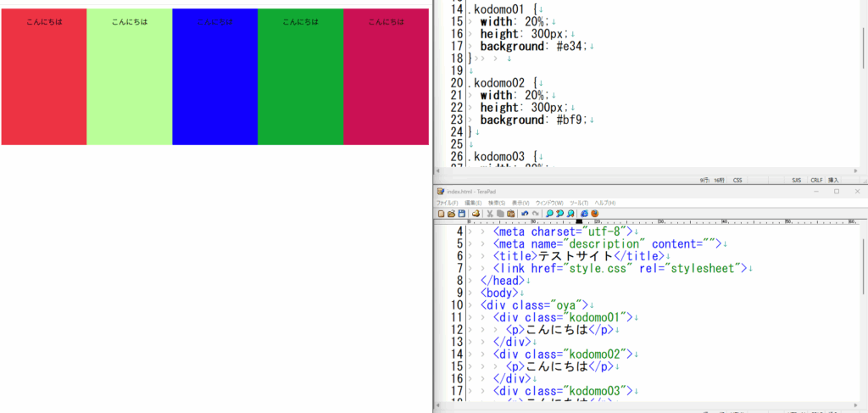Image resolution: width=868 pixels, height=413 pixels.
Task: Expand the 表示(V) menu
Action: point(521,203)
